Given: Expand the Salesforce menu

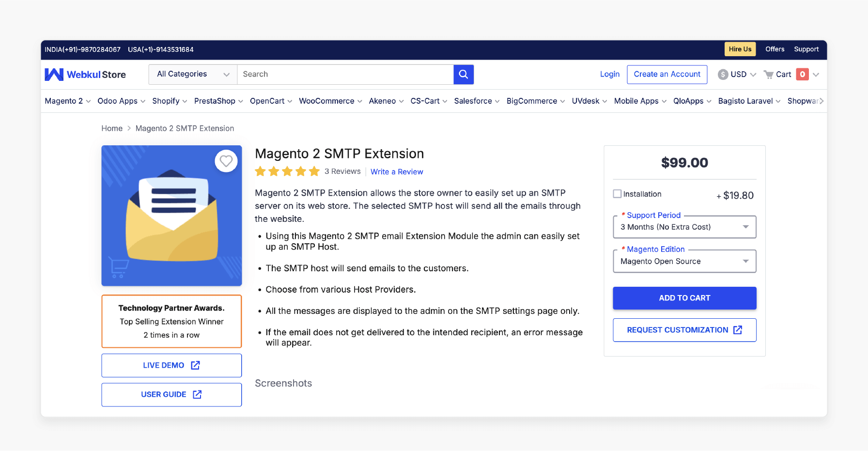Looking at the screenshot, I should point(477,101).
